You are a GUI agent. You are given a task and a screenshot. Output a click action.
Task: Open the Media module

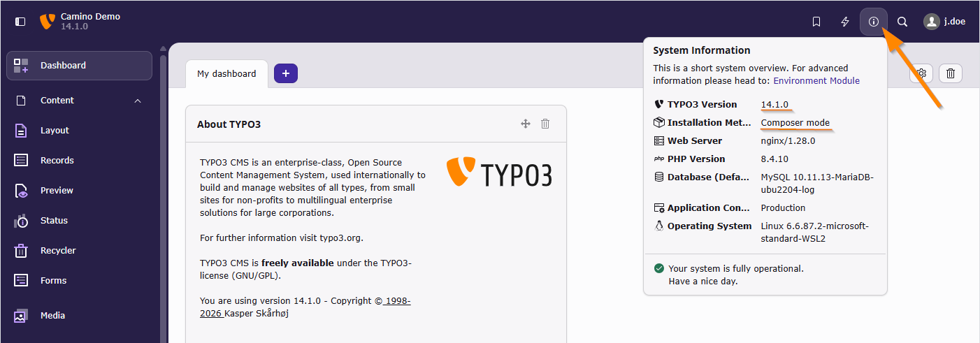click(x=79, y=316)
